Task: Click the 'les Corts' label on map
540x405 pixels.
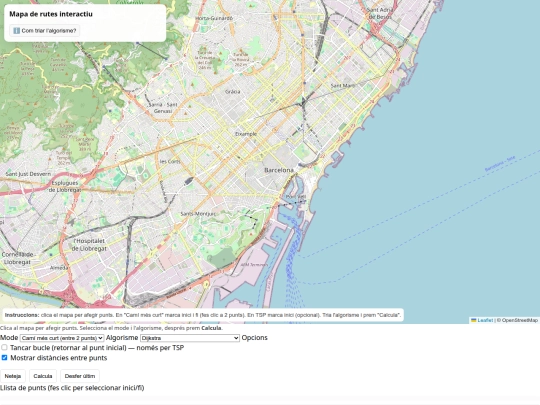Action: (x=170, y=161)
